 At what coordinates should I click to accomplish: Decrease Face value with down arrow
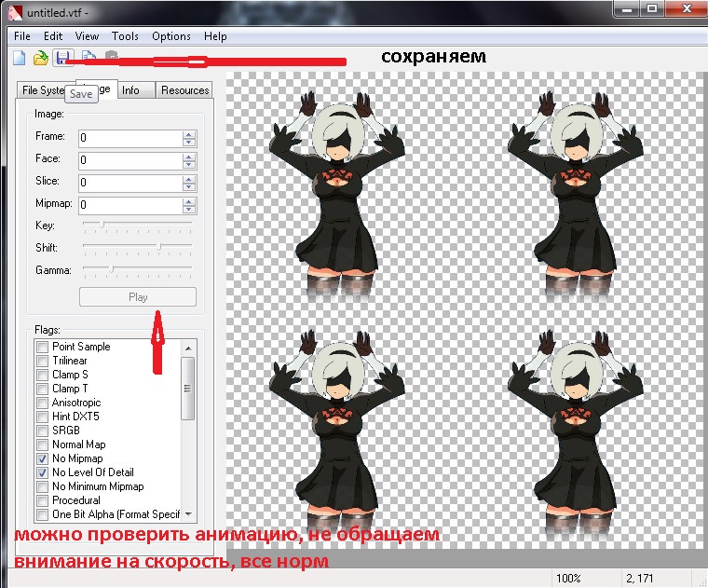189,164
